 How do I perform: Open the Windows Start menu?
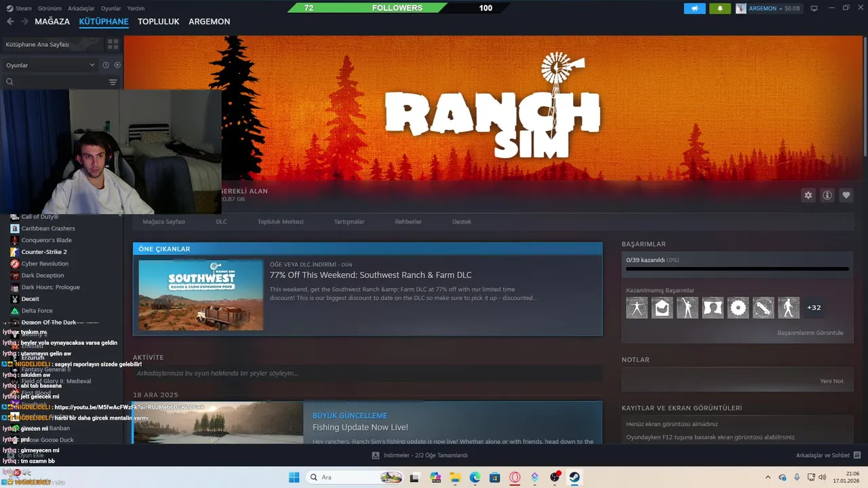click(x=294, y=477)
